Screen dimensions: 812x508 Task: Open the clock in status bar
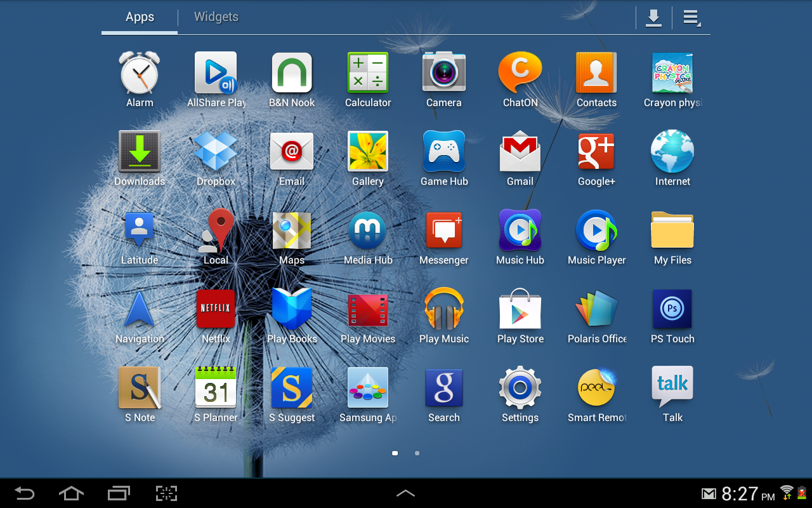point(747,494)
